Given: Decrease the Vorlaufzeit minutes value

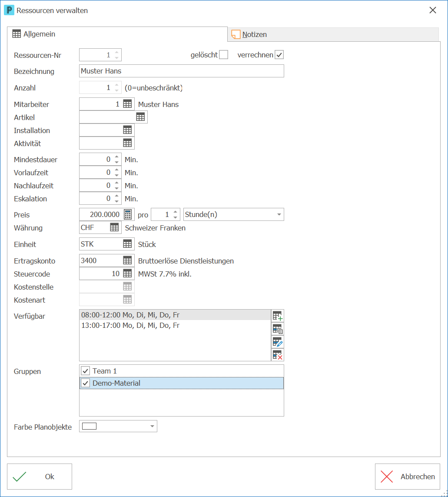Looking at the screenshot, I should (116, 175).
